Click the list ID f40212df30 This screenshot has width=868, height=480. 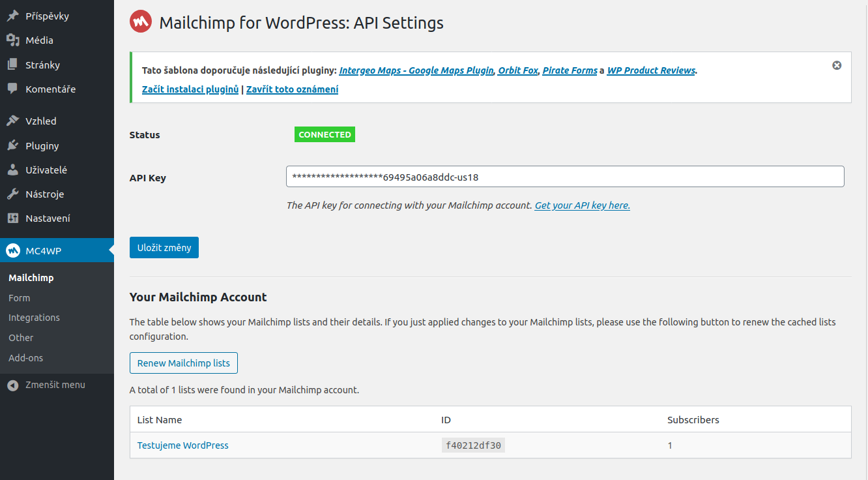coord(473,445)
